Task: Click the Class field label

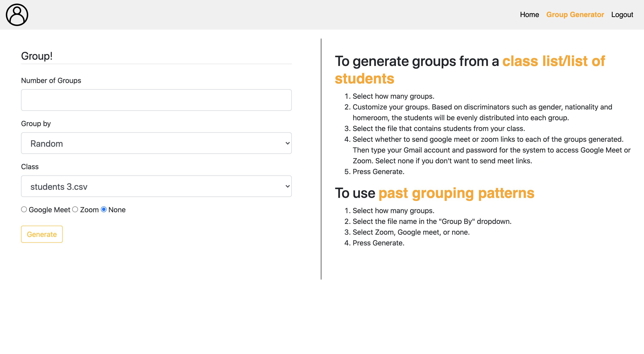Action: (x=30, y=167)
